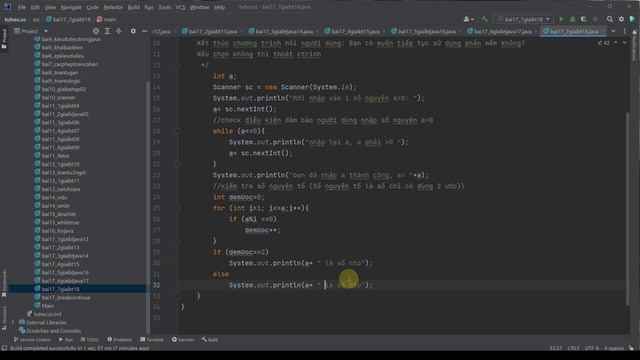Open Search Everywhere magnifier icon
The height and width of the screenshot is (360, 640).
tap(610, 19)
